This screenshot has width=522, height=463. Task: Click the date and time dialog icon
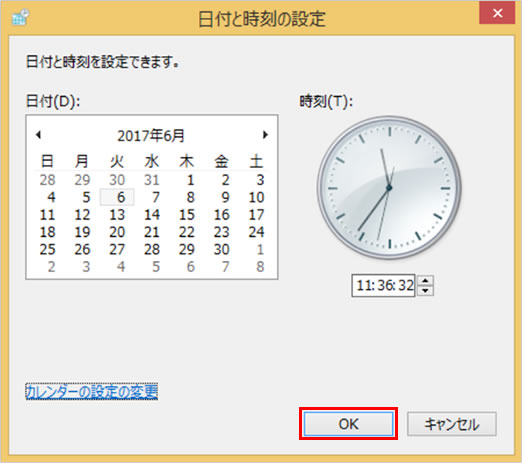[20, 18]
